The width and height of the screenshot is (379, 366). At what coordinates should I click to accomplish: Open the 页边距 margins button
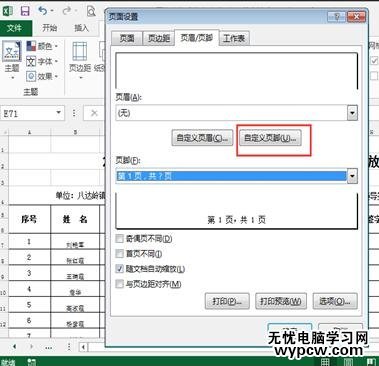80,60
